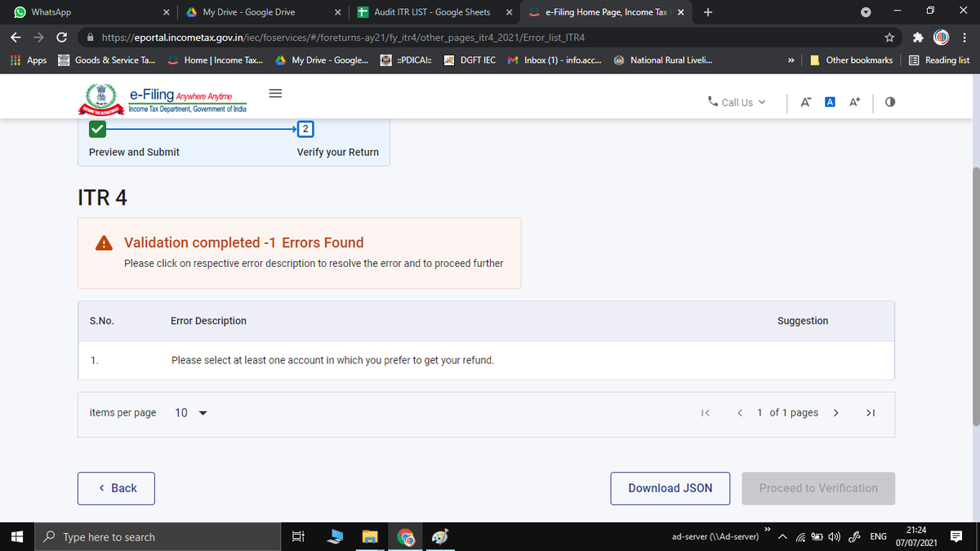Open the Chrome tab search dropdown arrow

pyautogui.click(x=866, y=12)
